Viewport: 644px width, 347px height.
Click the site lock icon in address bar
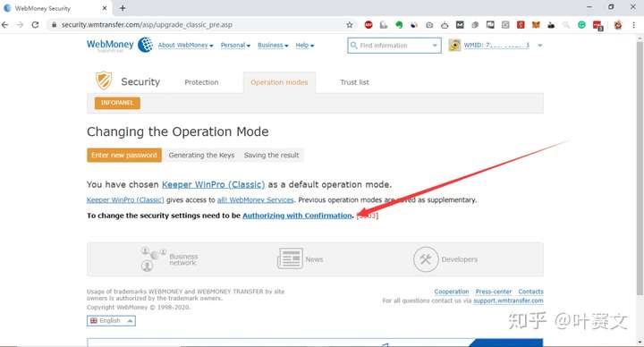55,25
